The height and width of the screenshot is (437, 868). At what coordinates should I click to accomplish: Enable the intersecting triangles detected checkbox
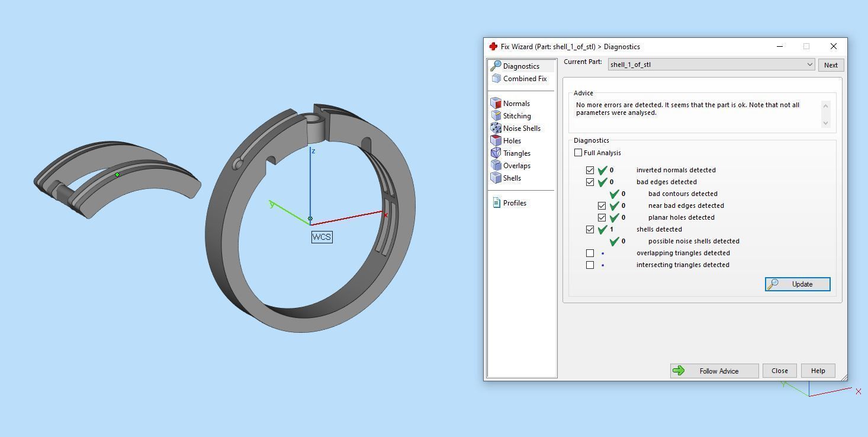(590, 265)
